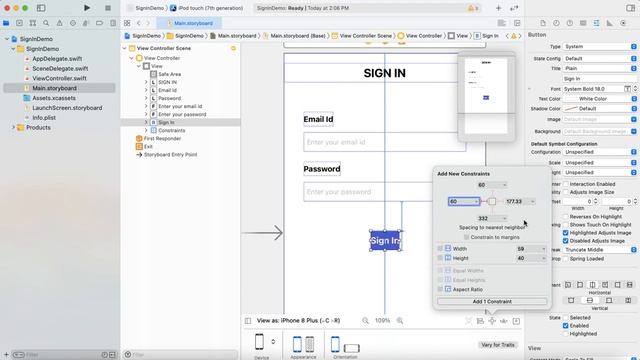
Task: Zoom out the storyboard canvas
Action: (x=365, y=321)
